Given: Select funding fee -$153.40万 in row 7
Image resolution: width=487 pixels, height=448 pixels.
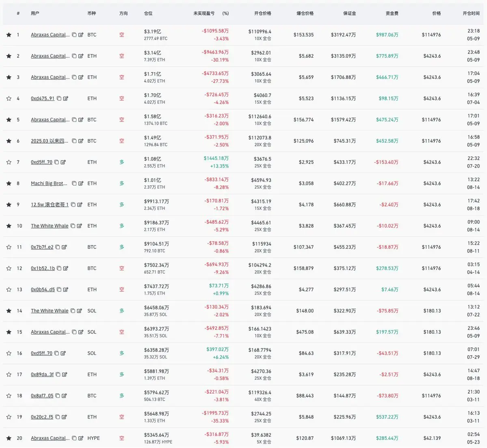Looking at the screenshot, I should [386, 162].
